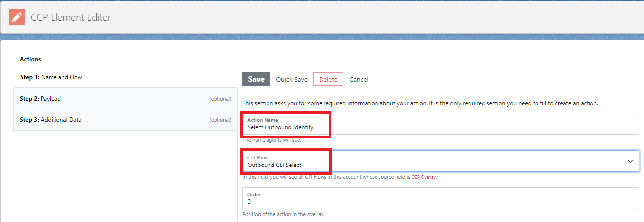Open Step 3: Additional Data tab
This screenshot has width=644, height=222.
click(x=126, y=120)
